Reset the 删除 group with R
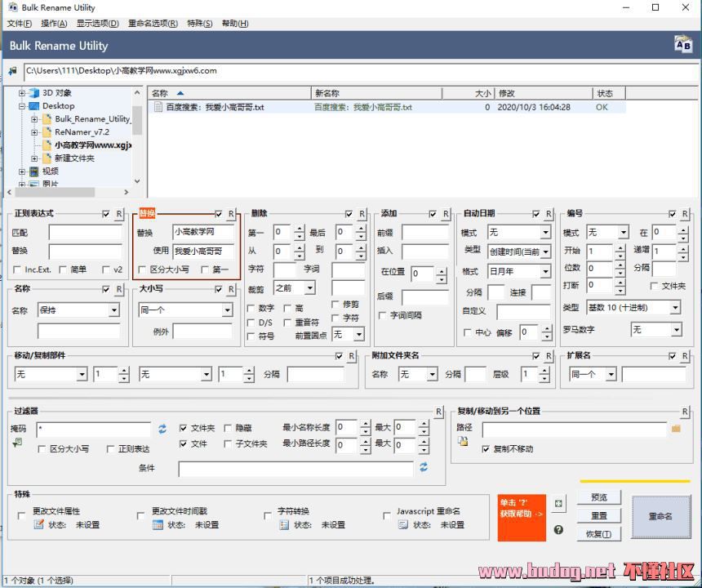Screen dimensions: 702x588 tap(362, 214)
